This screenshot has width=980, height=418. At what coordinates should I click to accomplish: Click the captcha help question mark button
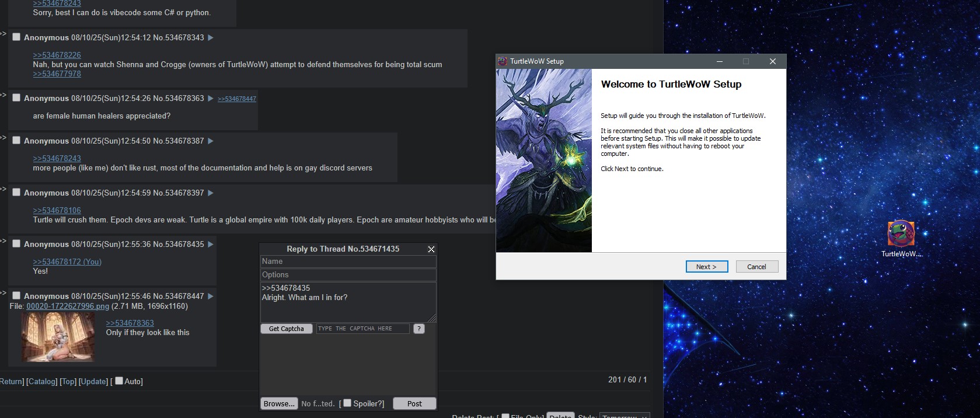[x=418, y=329]
